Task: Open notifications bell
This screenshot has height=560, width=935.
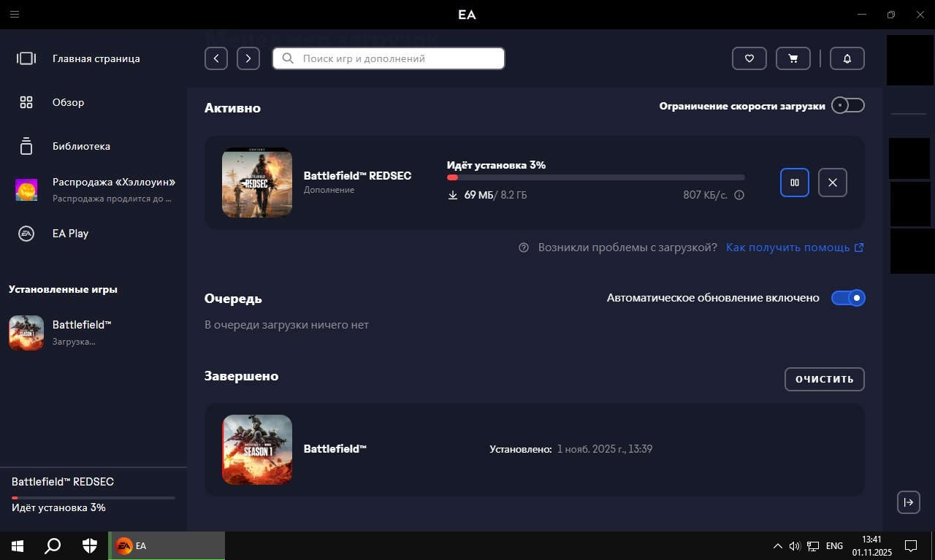Action: [x=847, y=58]
